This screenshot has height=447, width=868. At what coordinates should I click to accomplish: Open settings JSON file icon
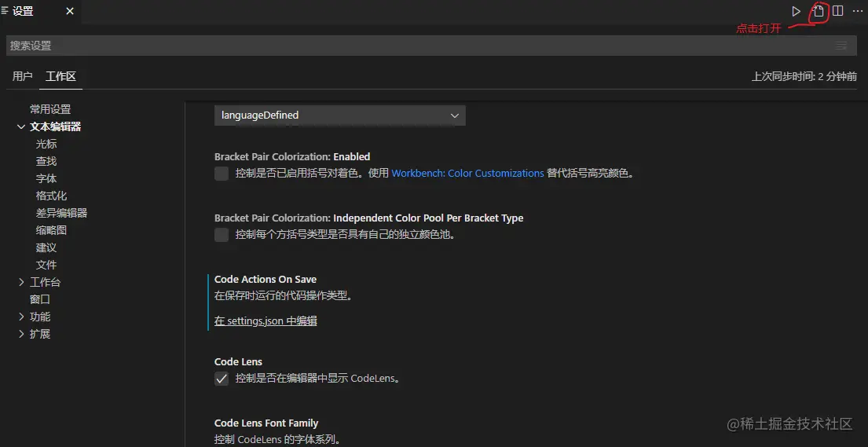coord(819,11)
